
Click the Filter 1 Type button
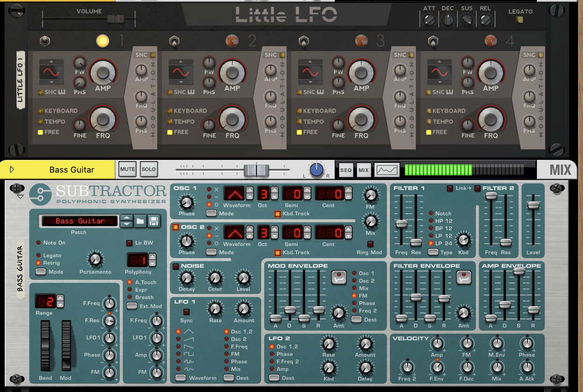coord(433,252)
